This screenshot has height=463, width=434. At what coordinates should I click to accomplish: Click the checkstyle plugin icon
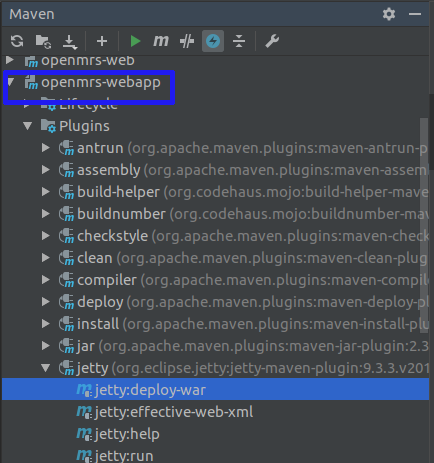click(x=66, y=236)
